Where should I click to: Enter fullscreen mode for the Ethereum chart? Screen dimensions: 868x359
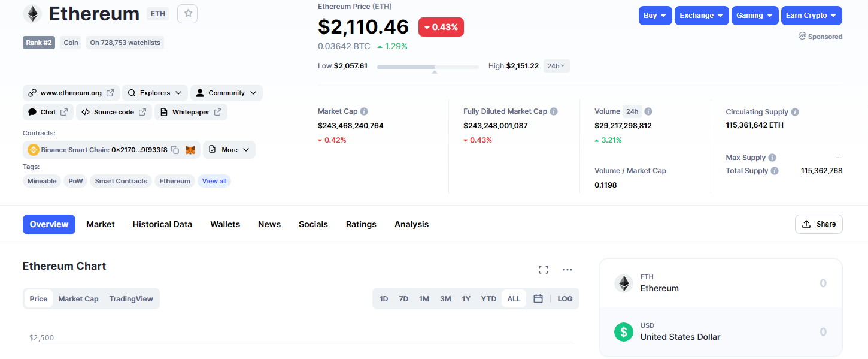(x=544, y=270)
